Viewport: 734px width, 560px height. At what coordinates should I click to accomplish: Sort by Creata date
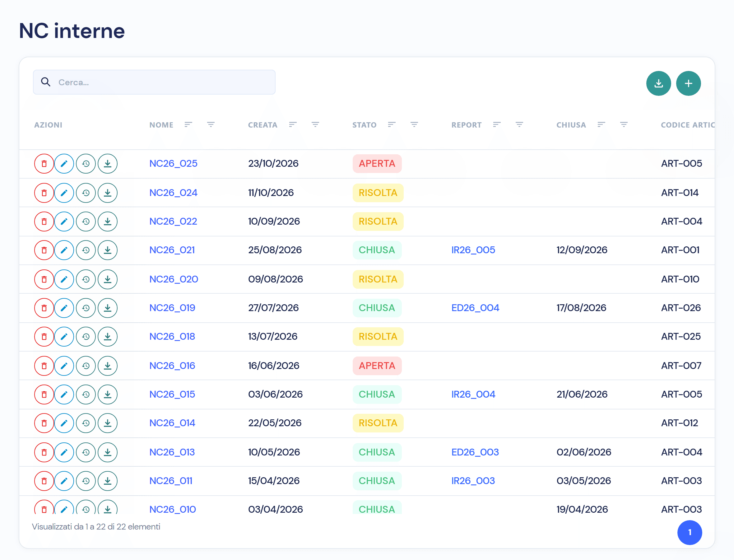point(293,125)
